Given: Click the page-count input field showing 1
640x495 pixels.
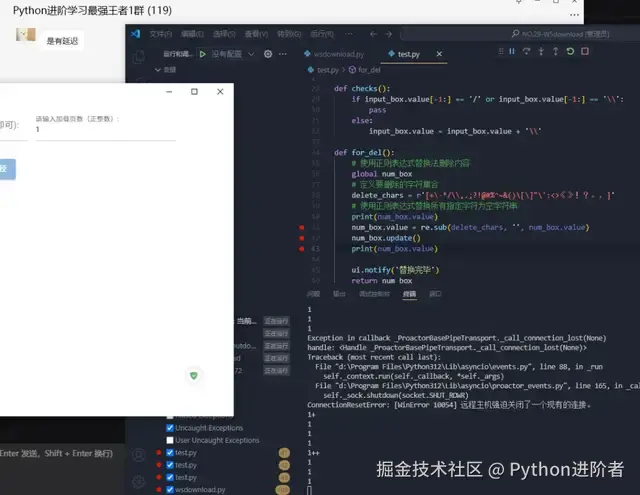Looking at the screenshot, I should click(x=106, y=130).
